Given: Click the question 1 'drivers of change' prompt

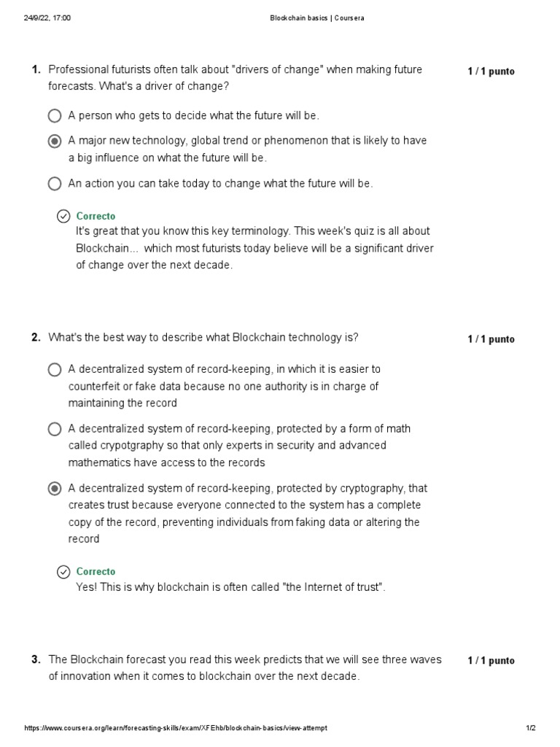Looking at the screenshot, I should pyautogui.click(x=235, y=78).
